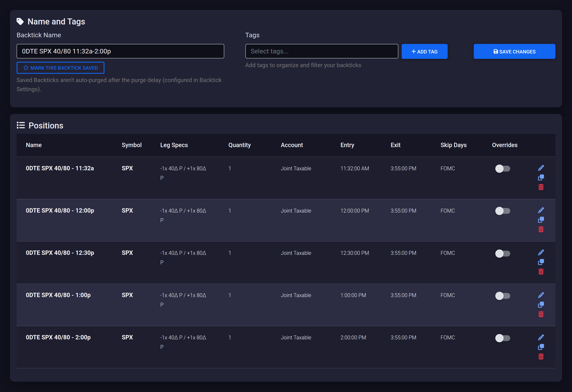The height and width of the screenshot is (392, 572).
Task: Click the 12:30:00 PM entry time
Action: pos(355,253)
